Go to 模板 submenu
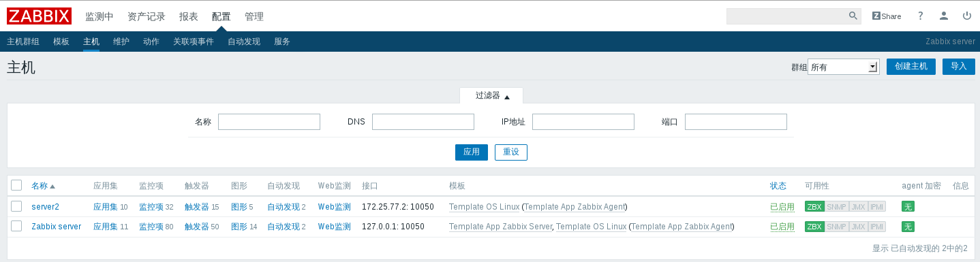Image resolution: width=980 pixels, height=262 pixels. pyautogui.click(x=61, y=42)
